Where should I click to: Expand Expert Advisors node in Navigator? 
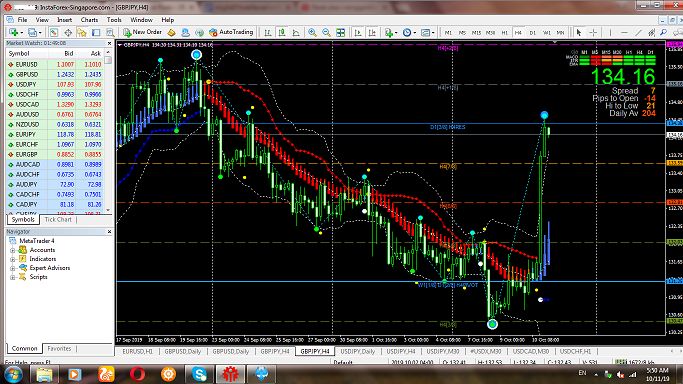coord(13,268)
